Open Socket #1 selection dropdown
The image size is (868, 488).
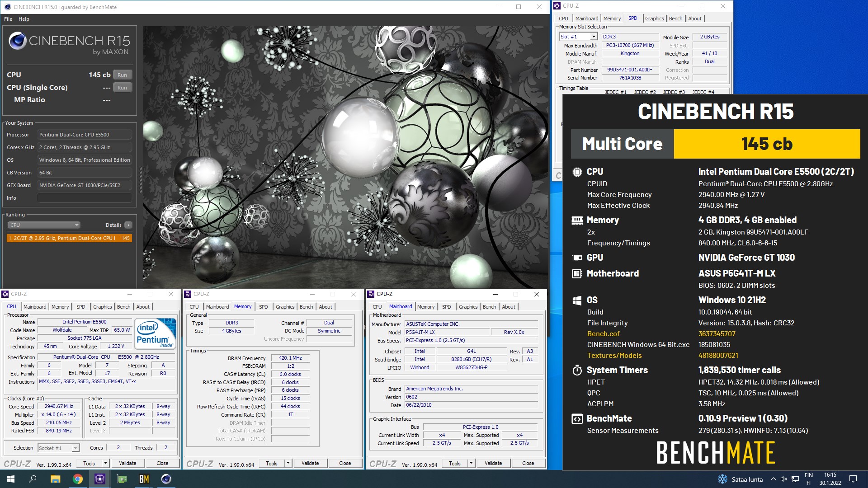point(58,448)
